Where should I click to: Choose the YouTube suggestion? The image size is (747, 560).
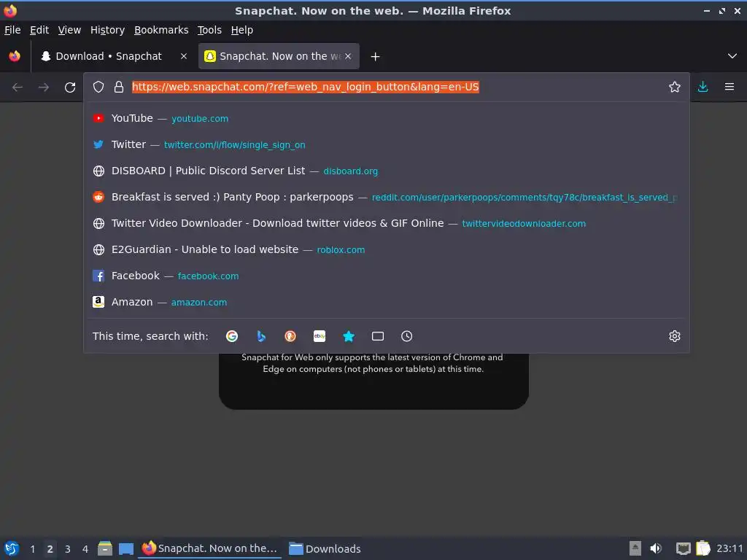(x=387, y=119)
